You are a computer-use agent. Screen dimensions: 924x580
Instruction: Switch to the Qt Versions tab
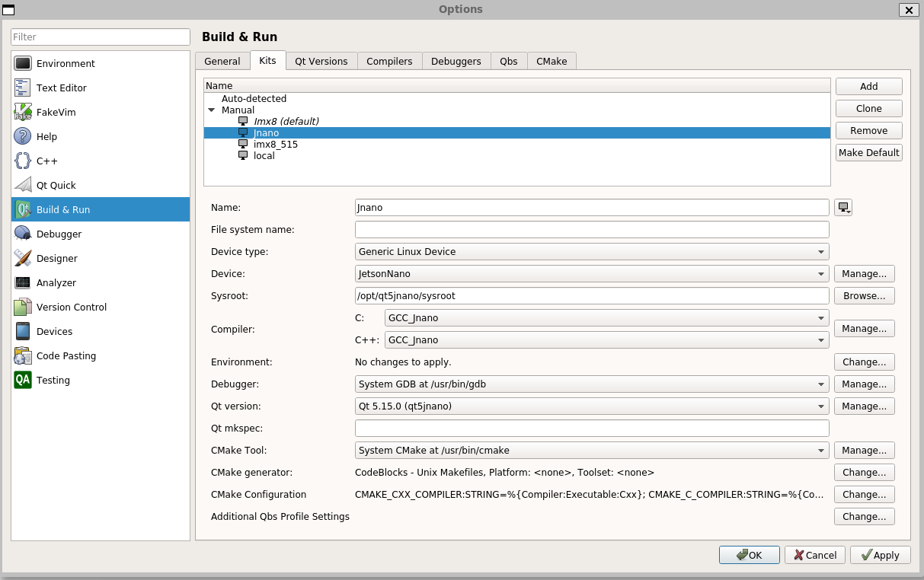321,62
